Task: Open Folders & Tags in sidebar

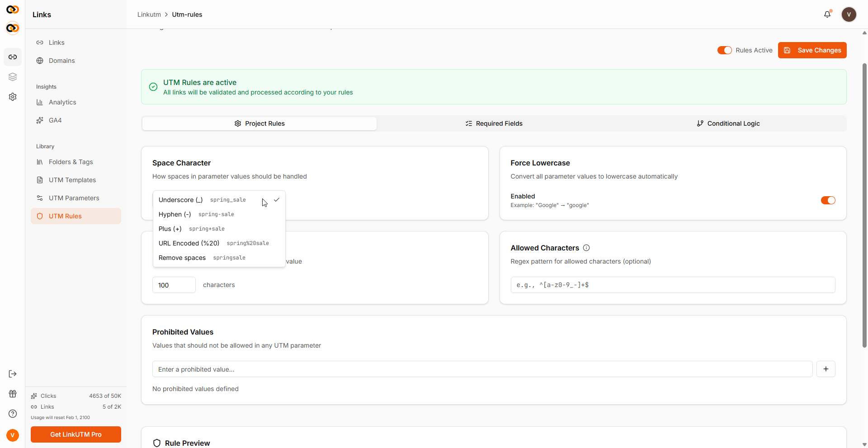Action: 76,162
